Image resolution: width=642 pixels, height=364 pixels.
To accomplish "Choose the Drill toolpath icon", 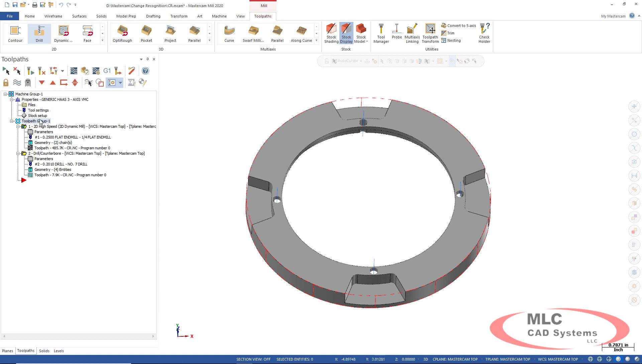I will (39, 34).
